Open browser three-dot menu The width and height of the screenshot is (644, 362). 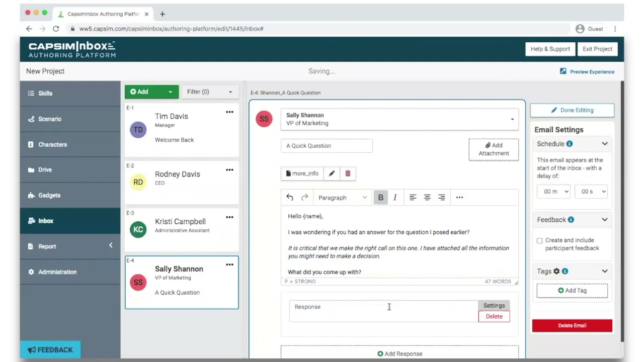615,29
